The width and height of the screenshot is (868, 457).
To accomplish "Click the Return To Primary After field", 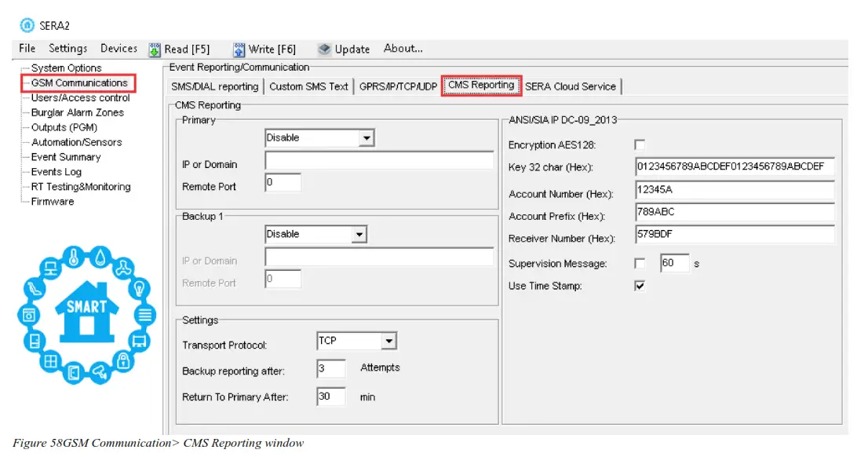I will (x=331, y=397).
